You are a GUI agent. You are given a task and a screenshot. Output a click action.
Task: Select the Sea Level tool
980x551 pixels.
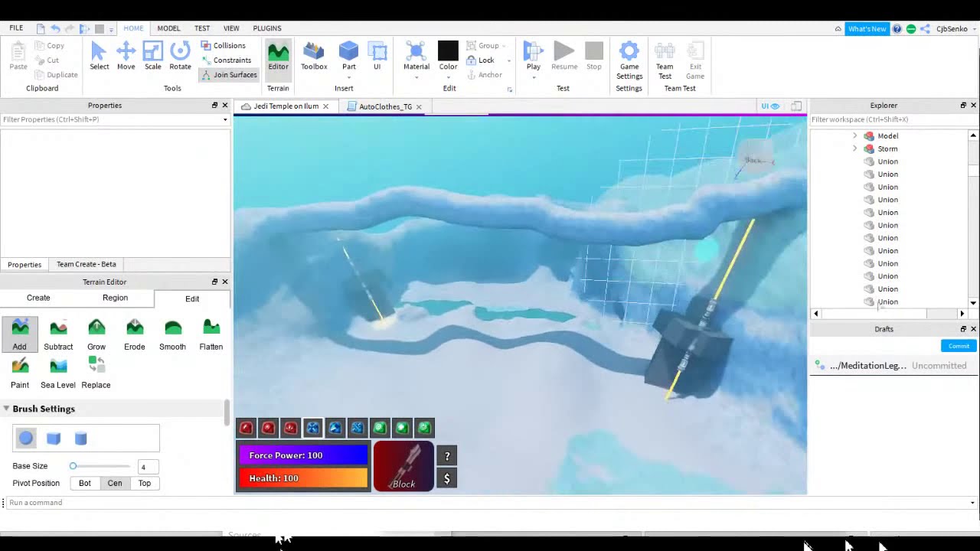(x=58, y=373)
